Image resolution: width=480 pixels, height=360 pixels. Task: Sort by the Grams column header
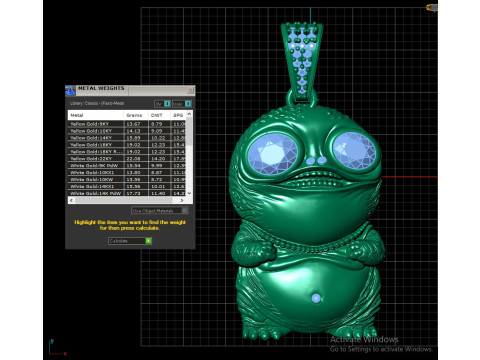tap(136, 115)
